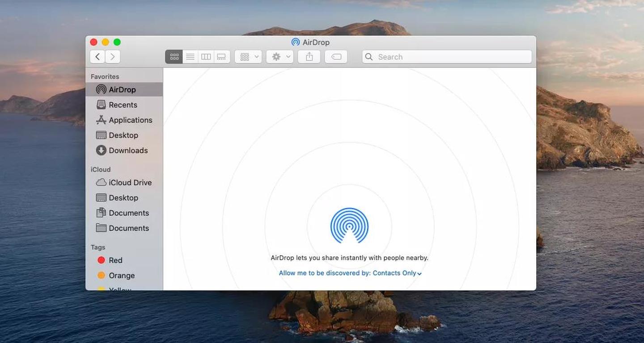The height and width of the screenshot is (343, 644).
Task: Open Documents with the document-stack icon
Action: pos(124,213)
